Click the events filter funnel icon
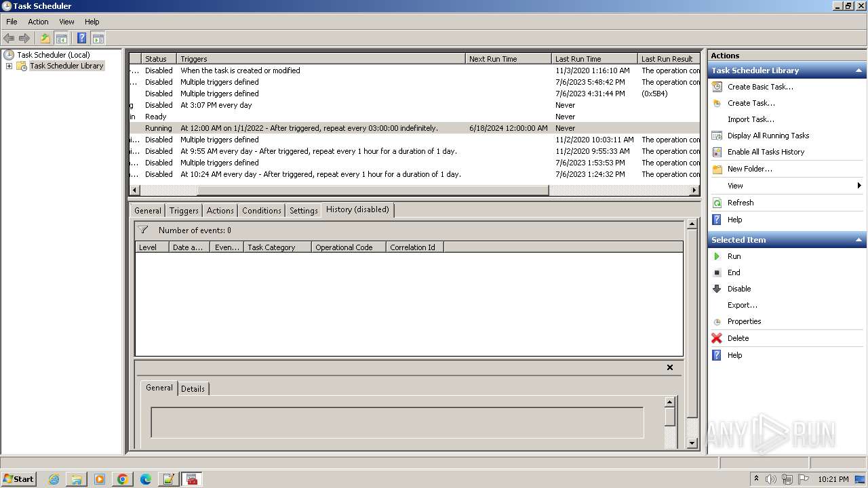 pos(143,230)
